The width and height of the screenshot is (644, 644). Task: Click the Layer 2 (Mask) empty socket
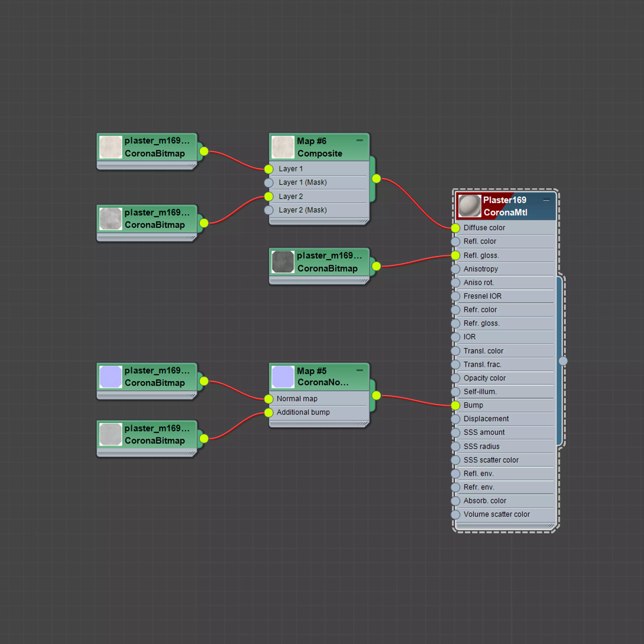269,210
